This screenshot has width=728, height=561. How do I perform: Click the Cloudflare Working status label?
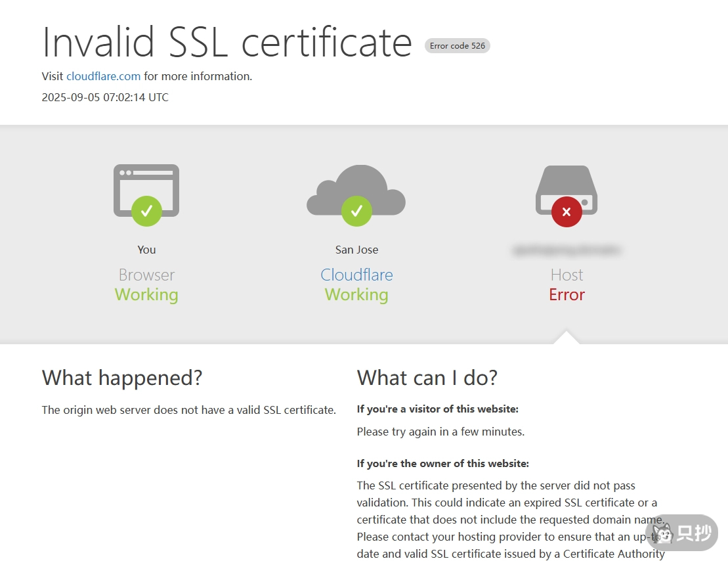[356, 294]
